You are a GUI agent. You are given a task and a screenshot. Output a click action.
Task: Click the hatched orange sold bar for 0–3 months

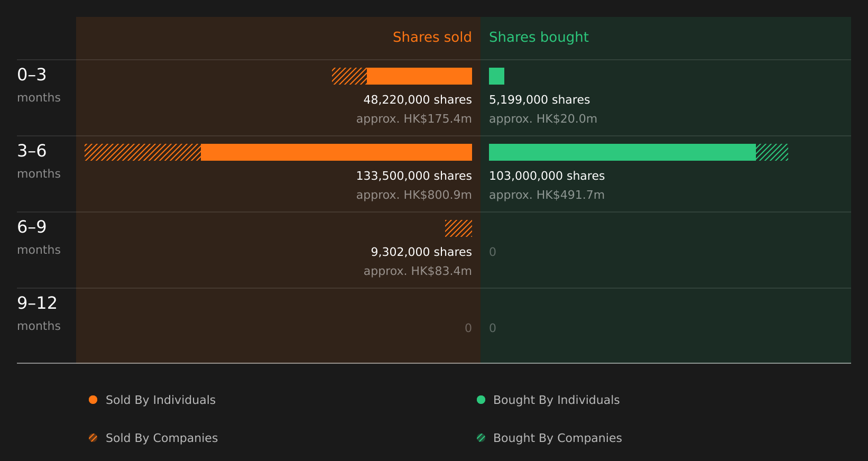pos(349,76)
